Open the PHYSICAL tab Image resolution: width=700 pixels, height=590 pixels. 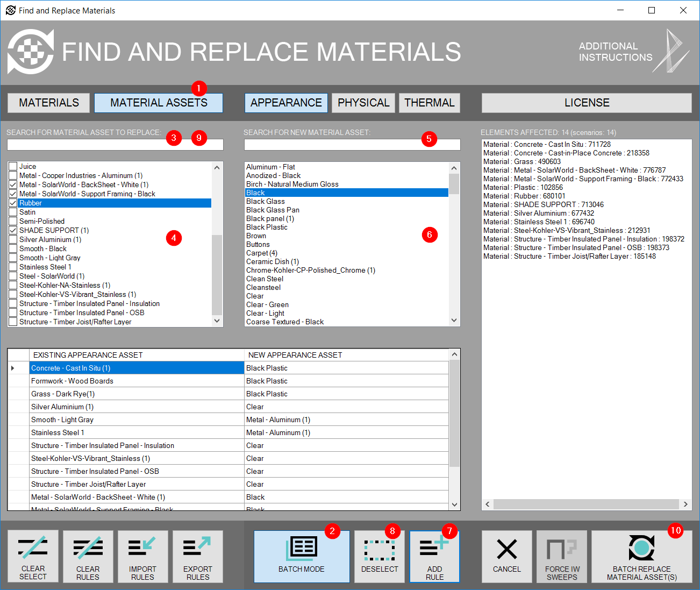[363, 102]
